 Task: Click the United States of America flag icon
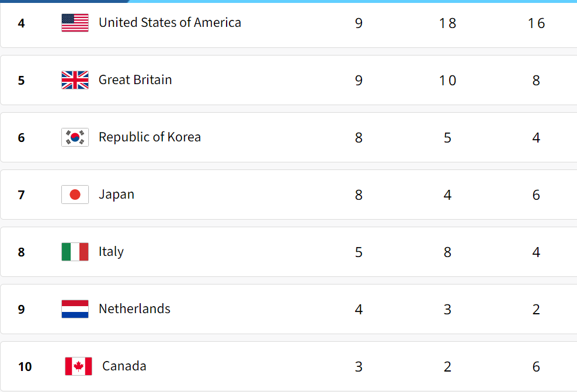click(75, 23)
